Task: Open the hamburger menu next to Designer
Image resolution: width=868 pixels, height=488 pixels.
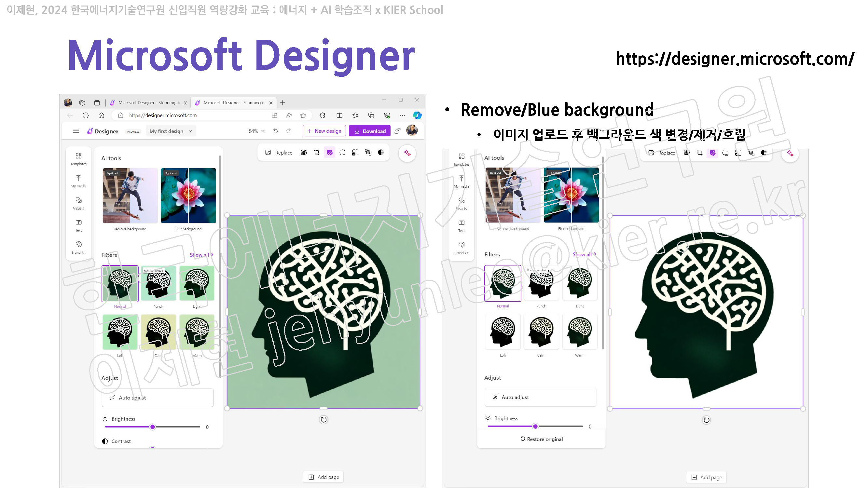Action: (x=76, y=131)
